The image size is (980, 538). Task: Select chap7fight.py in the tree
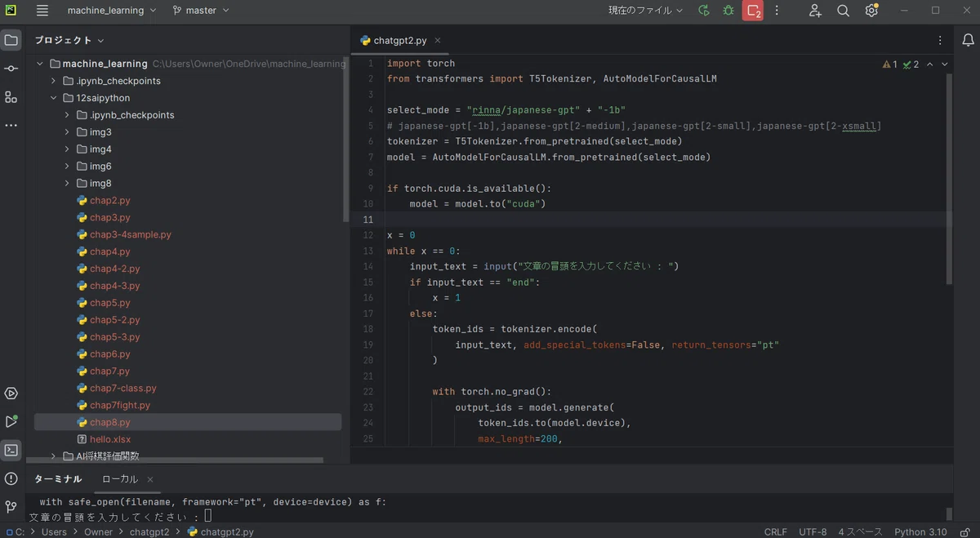point(120,405)
